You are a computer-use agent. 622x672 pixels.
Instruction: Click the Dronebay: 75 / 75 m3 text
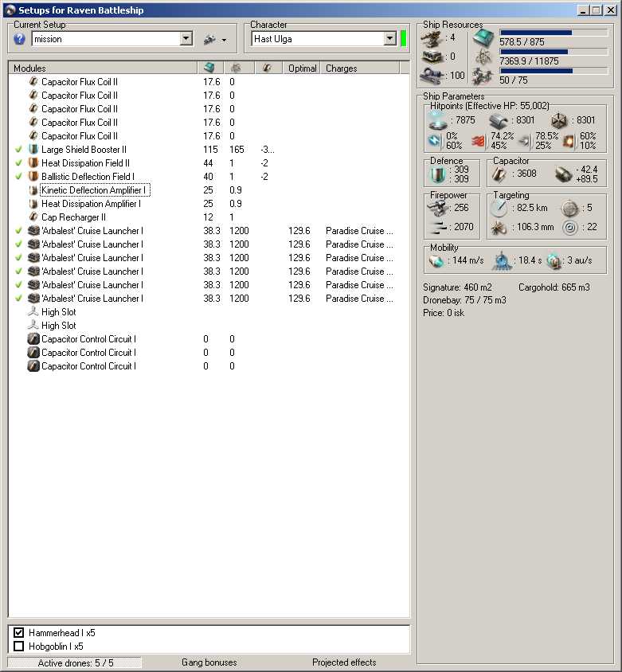coord(464,300)
